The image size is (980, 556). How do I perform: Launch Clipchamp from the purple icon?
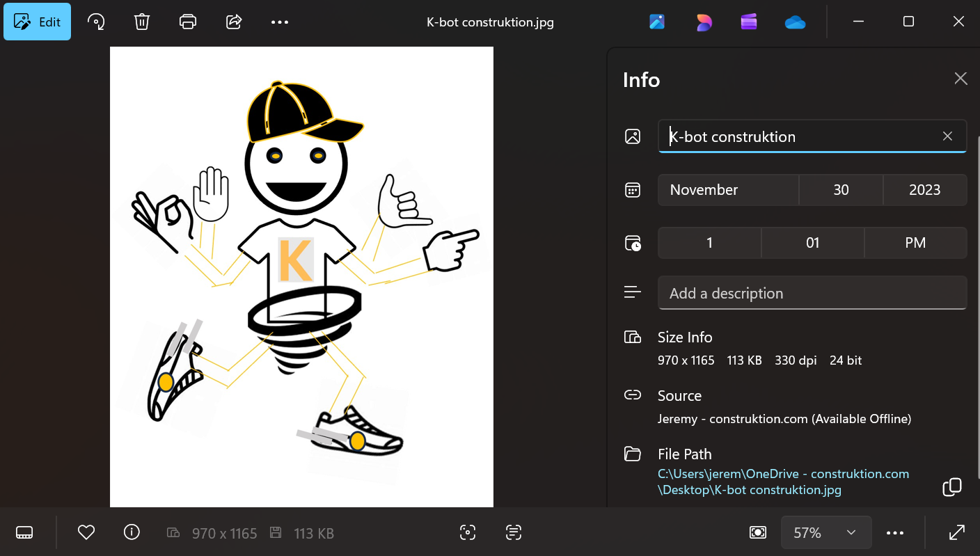point(749,22)
